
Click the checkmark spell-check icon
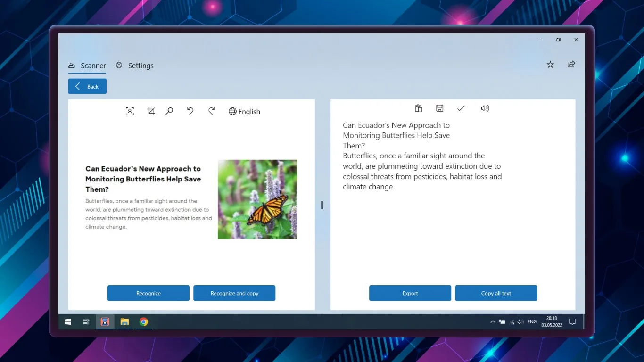[461, 108]
